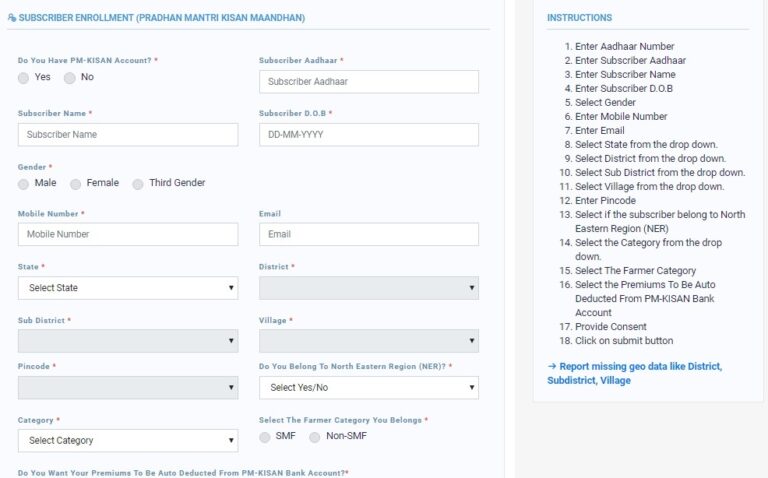Click instruction 'Enter Subscriber Name'
This screenshot has width=768, height=478.
coord(625,74)
